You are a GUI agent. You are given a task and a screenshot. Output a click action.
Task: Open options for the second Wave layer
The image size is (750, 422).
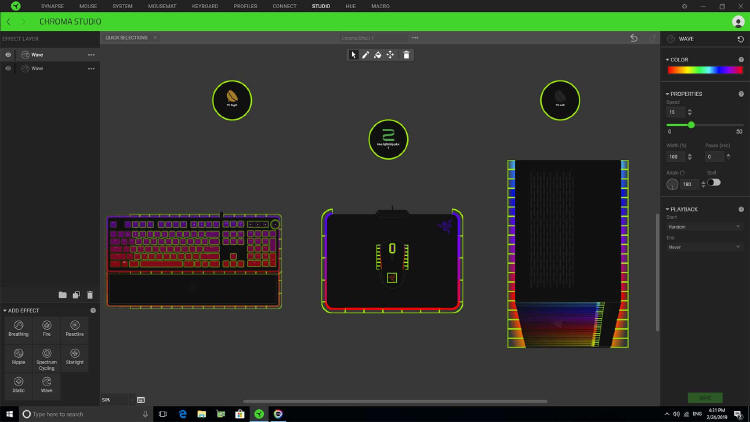(91, 69)
